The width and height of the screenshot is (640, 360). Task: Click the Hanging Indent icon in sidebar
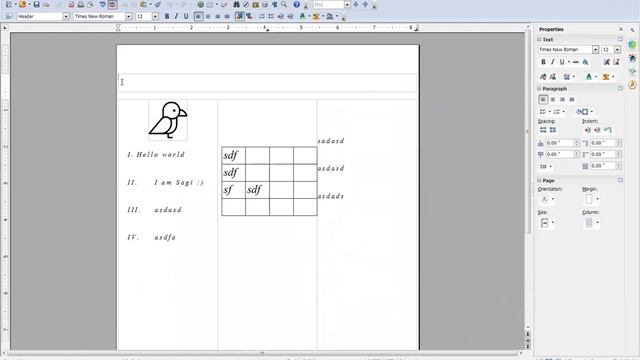608,130
